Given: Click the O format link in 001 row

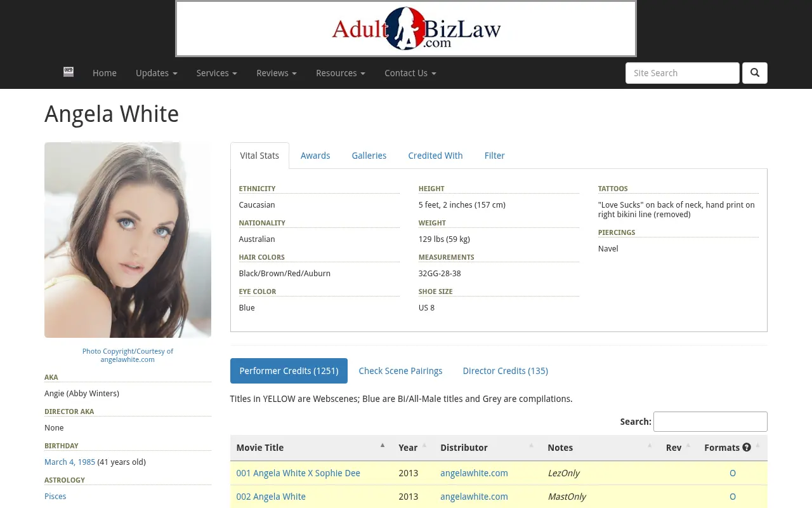Looking at the screenshot, I should [733, 473].
